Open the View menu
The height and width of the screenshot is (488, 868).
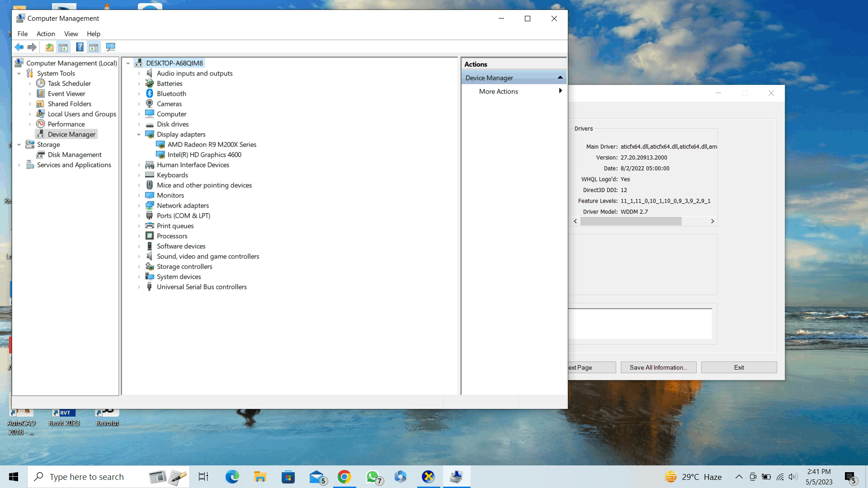pos(71,34)
